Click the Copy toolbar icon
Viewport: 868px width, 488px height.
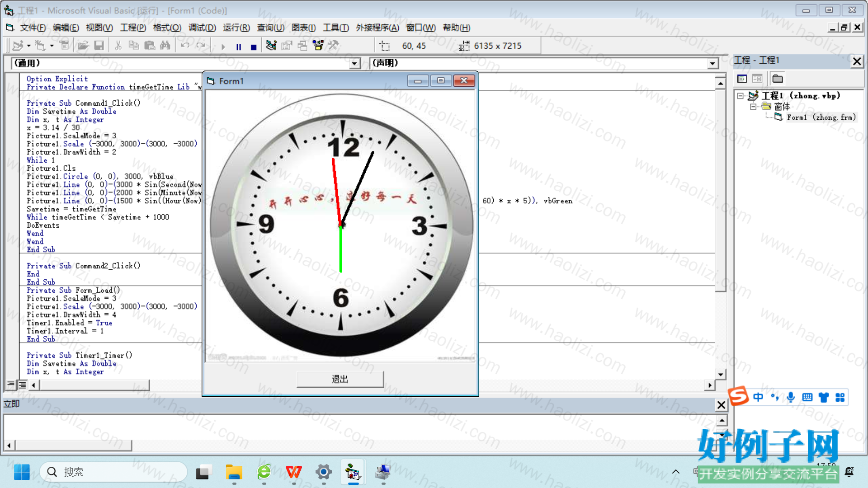[x=134, y=46]
